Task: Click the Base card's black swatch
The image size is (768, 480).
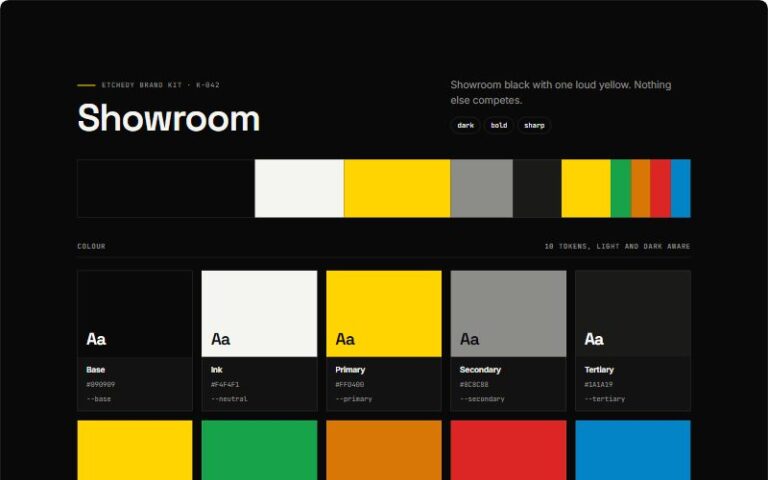Action: tap(135, 313)
